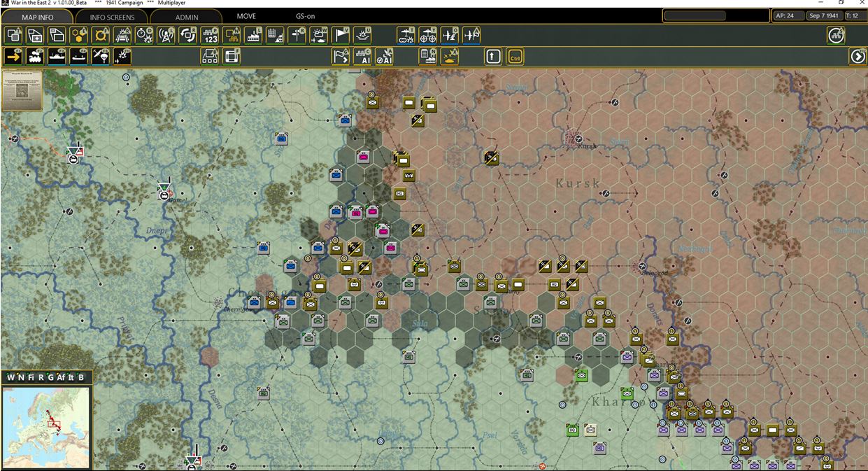This screenshot has width=868, height=471.
Task: Click the calendar and building icon
Action: 275,35
